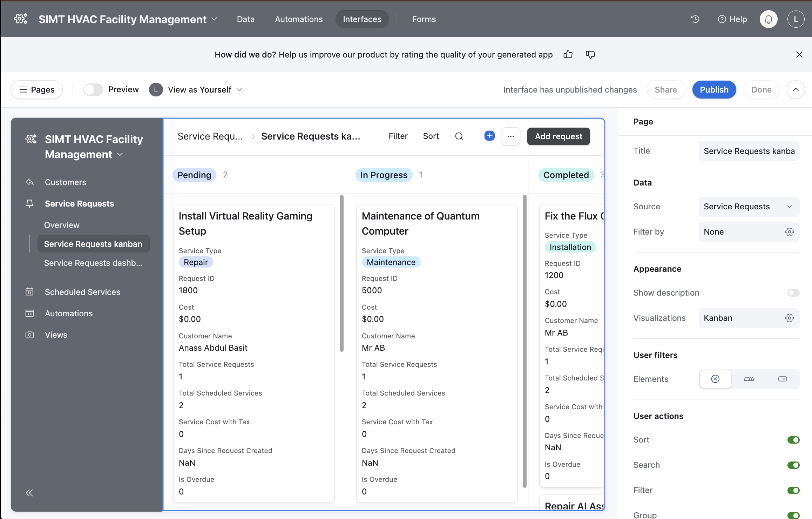The height and width of the screenshot is (519, 812).
Task: Click the thumbs down rating icon
Action: (x=590, y=54)
